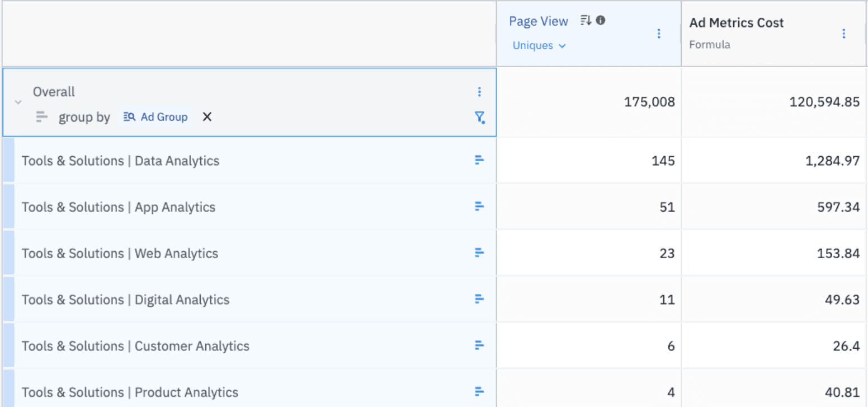Open Ad Metrics Cost column three-dot menu
This screenshot has height=407, width=868.
coord(844,34)
